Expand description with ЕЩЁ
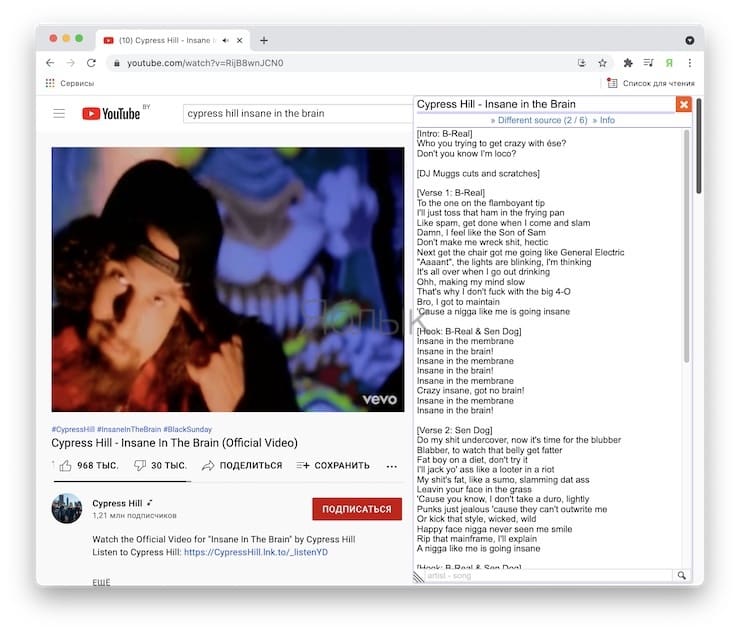 pyautogui.click(x=101, y=582)
